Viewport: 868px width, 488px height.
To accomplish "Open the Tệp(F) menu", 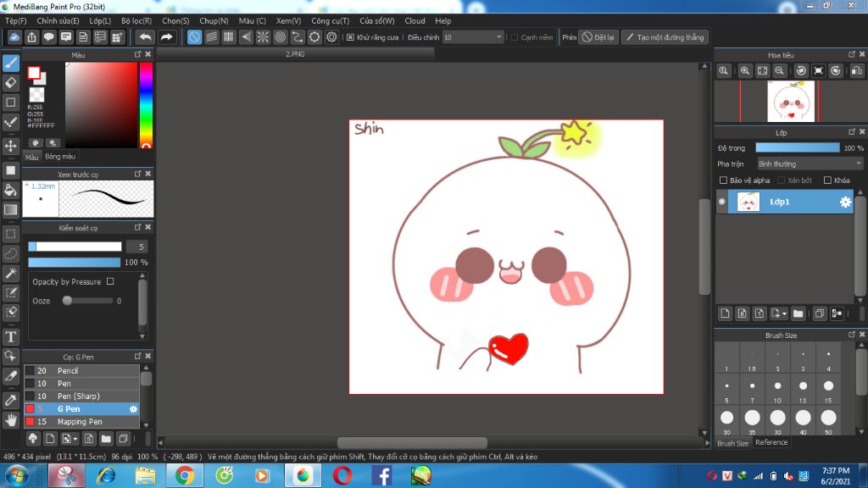I will click(x=16, y=20).
